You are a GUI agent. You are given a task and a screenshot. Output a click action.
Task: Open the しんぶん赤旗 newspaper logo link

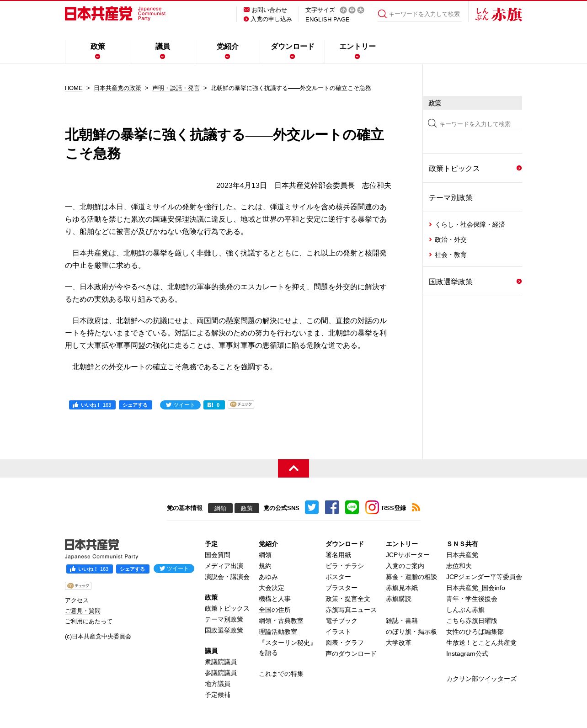498,14
